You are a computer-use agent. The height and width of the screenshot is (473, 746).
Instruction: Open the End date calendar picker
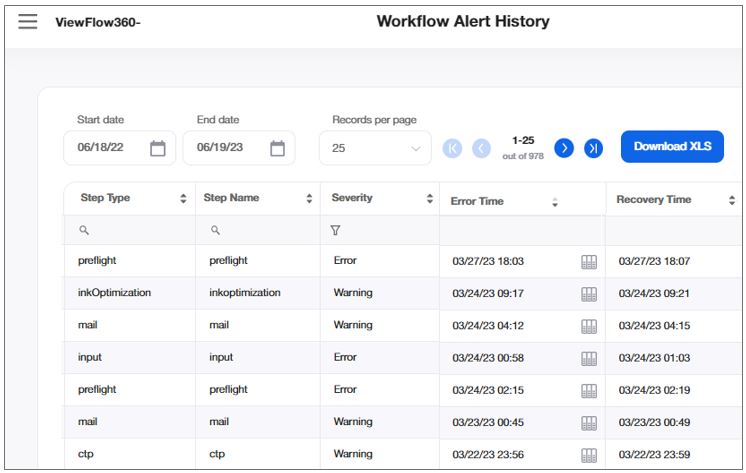click(x=277, y=148)
